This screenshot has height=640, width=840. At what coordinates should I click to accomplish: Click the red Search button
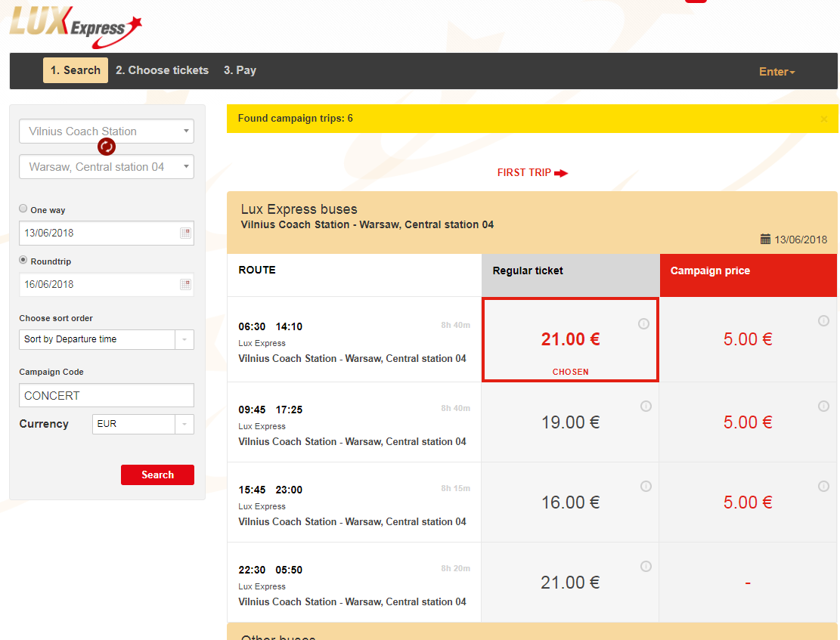pyautogui.click(x=157, y=475)
